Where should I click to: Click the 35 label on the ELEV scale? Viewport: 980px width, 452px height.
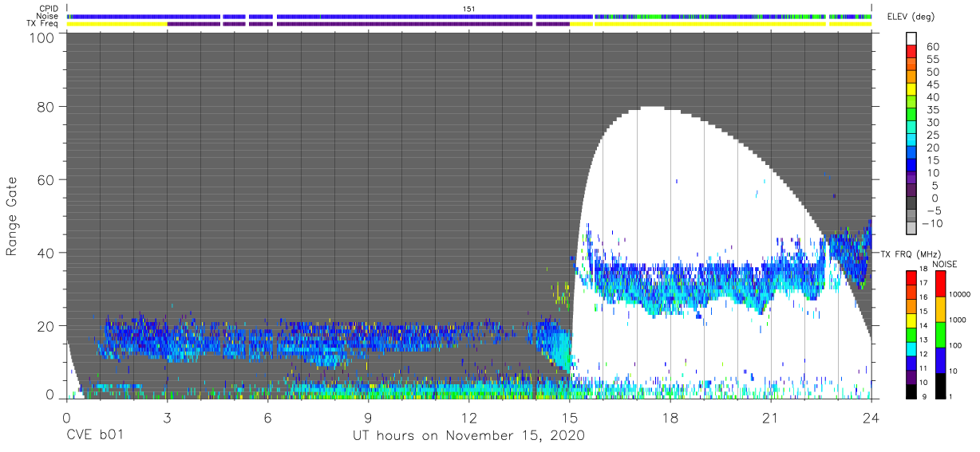click(934, 110)
